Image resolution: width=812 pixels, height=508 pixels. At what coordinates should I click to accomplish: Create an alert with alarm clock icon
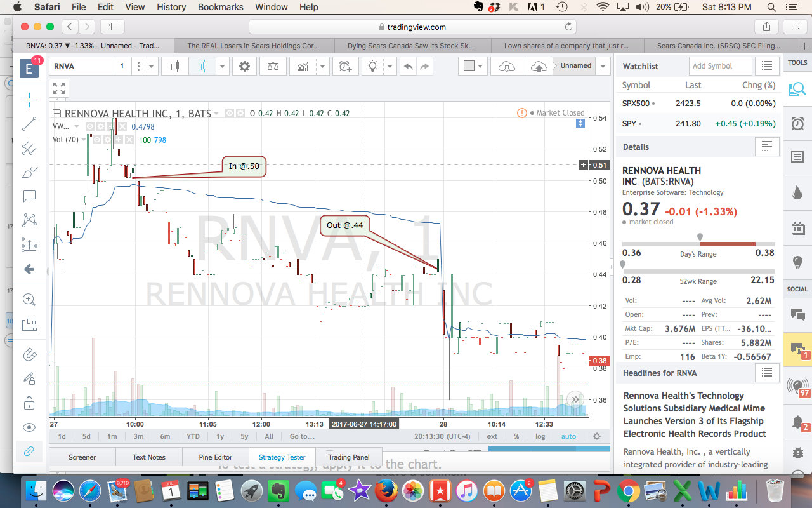[345, 66]
